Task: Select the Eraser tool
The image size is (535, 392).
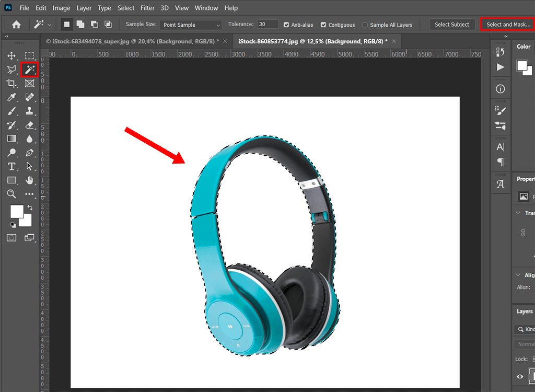Action: pyautogui.click(x=29, y=125)
